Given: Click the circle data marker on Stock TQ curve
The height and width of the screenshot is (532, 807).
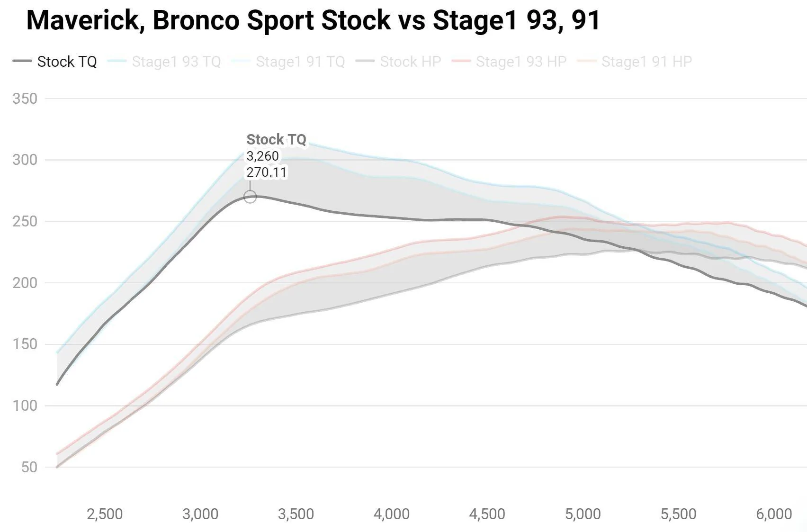Looking at the screenshot, I should tap(250, 197).
